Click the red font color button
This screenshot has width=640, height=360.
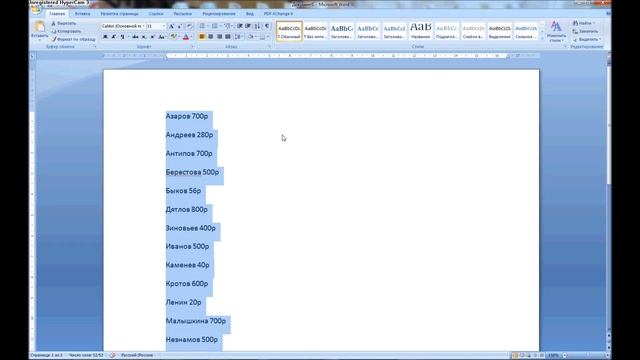click(186, 37)
